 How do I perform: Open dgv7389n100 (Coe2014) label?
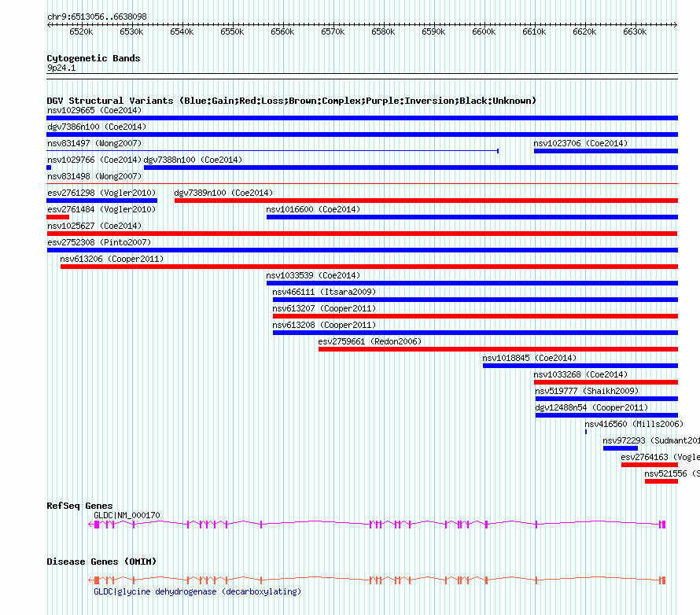[x=223, y=193]
